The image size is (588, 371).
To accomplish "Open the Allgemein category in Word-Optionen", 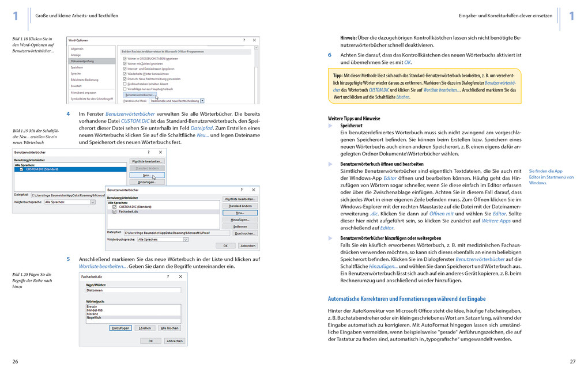I will click(77, 49).
